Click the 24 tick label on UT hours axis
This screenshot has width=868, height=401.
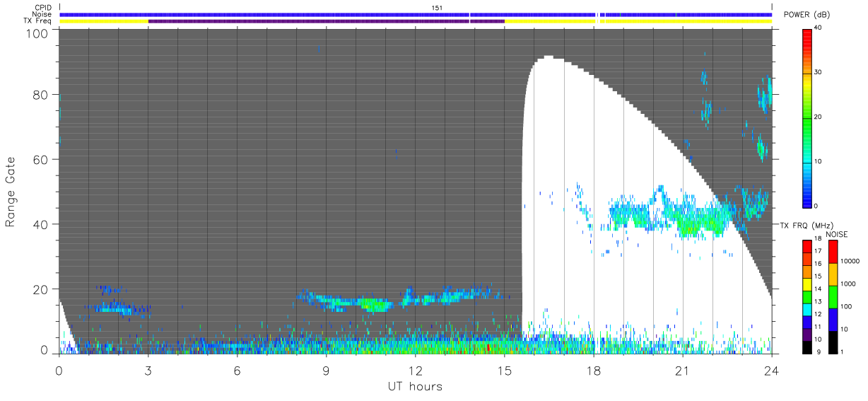[x=771, y=370]
